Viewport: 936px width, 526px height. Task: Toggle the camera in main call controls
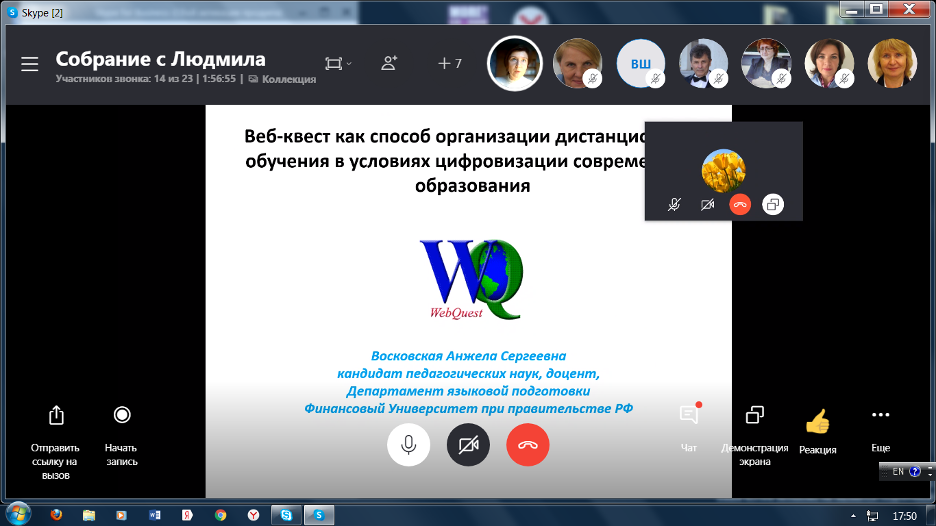[x=468, y=445]
